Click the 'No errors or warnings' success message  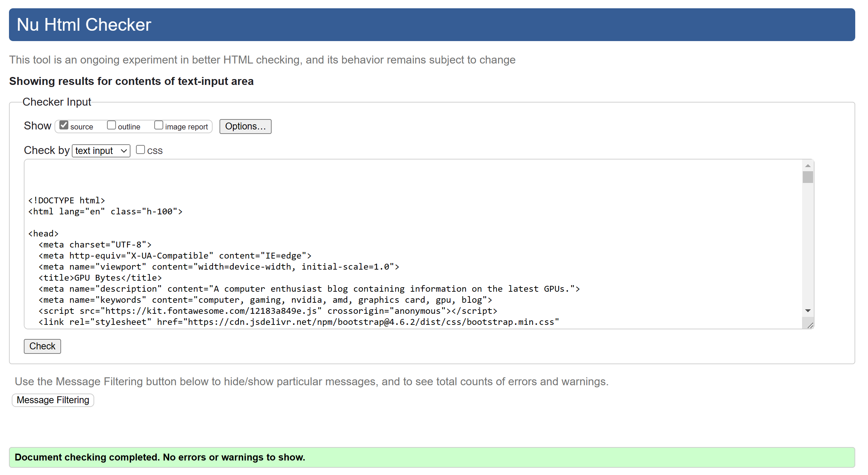[x=160, y=457]
